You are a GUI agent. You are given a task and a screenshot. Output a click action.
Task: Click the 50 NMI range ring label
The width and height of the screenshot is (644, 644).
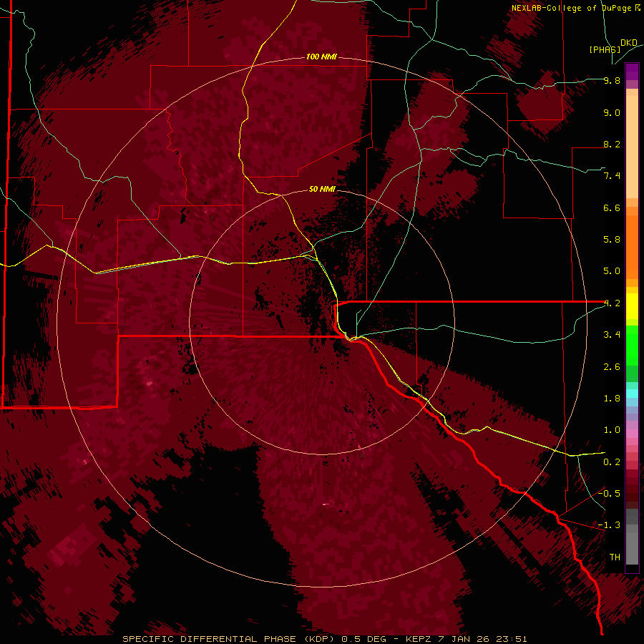(x=322, y=189)
